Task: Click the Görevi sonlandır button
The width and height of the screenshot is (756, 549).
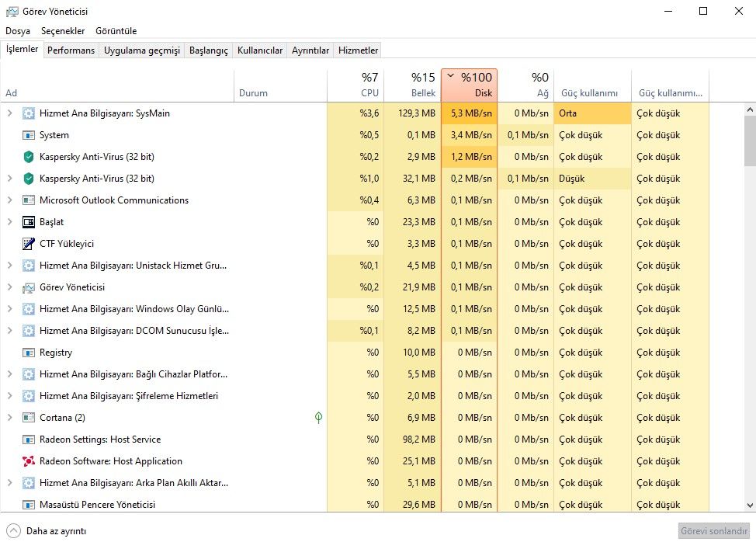Action: 714,530
